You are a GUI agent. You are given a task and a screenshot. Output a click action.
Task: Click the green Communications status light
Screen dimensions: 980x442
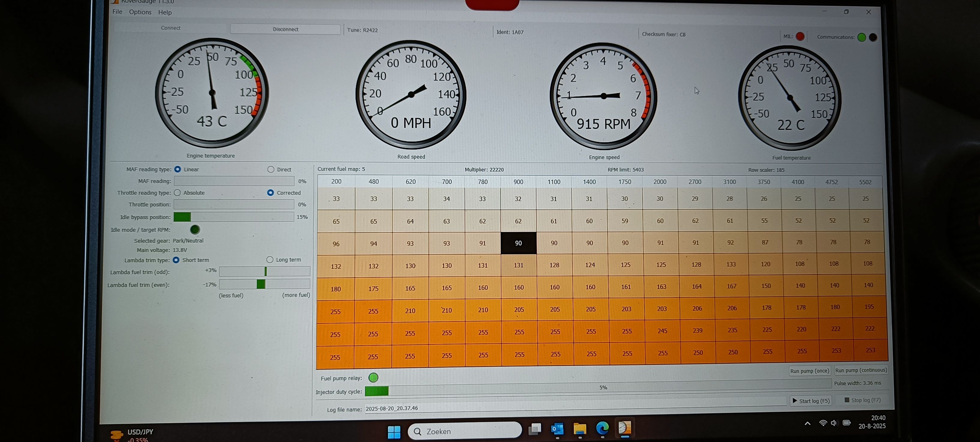click(862, 37)
